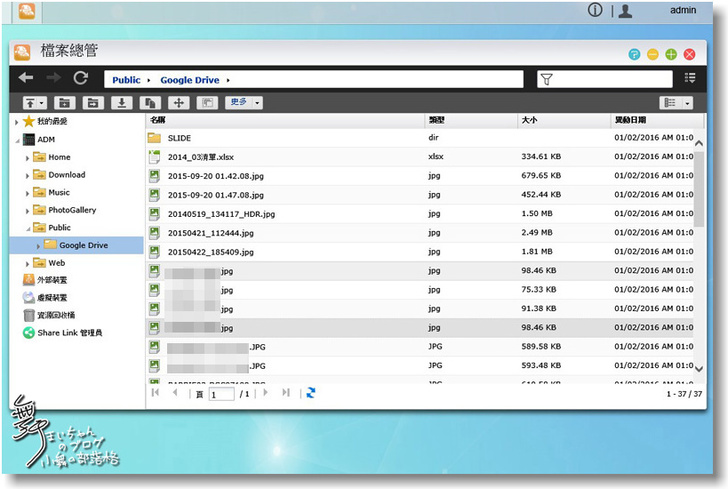The height and width of the screenshot is (489, 728).
Task: Sort by the 大小 size column header
Action: [530, 120]
